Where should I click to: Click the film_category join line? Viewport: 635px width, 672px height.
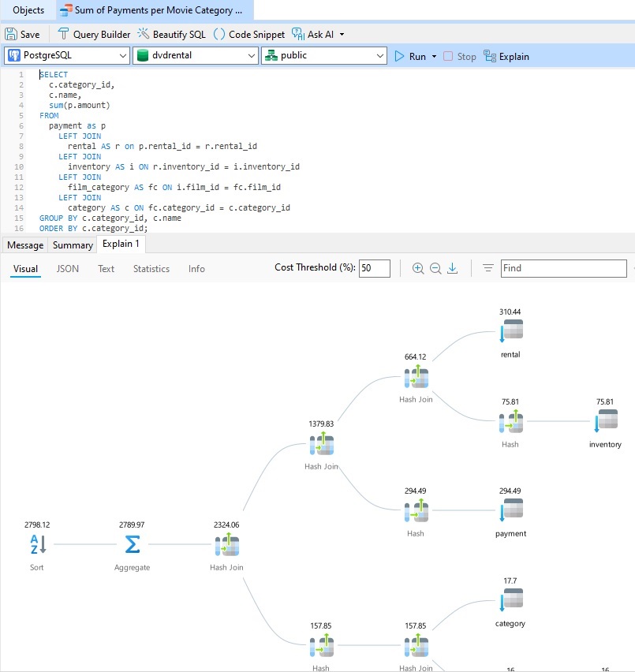click(174, 187)
